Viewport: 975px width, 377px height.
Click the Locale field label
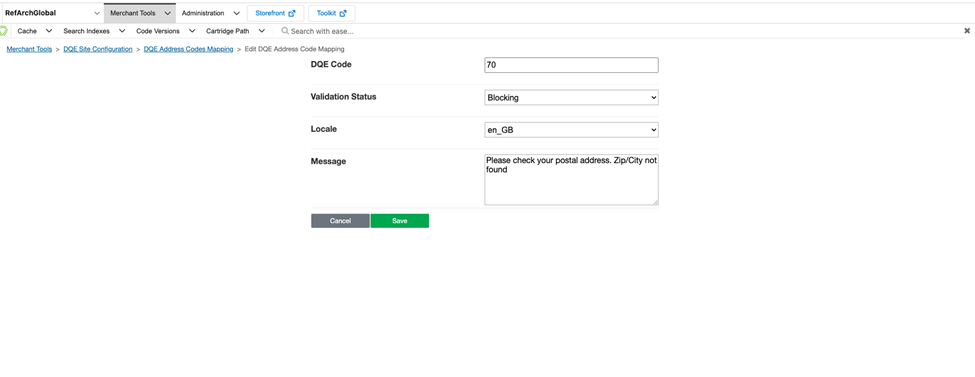323,129
